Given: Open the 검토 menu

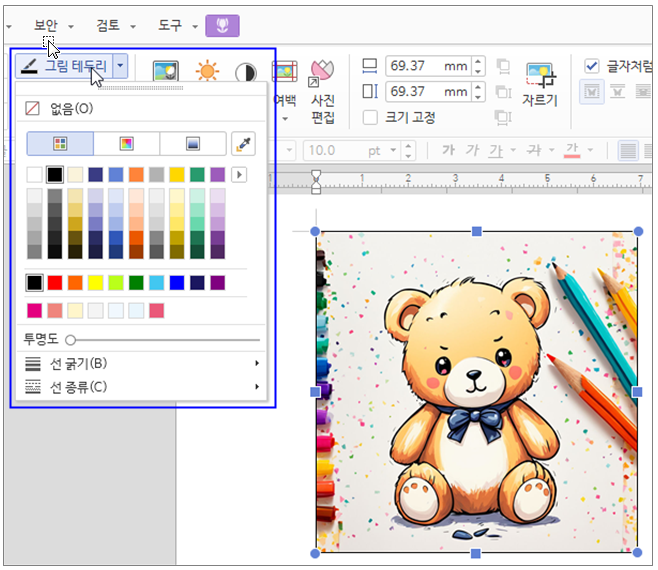Looking at the screenshot, I should [x=108, y=26].
